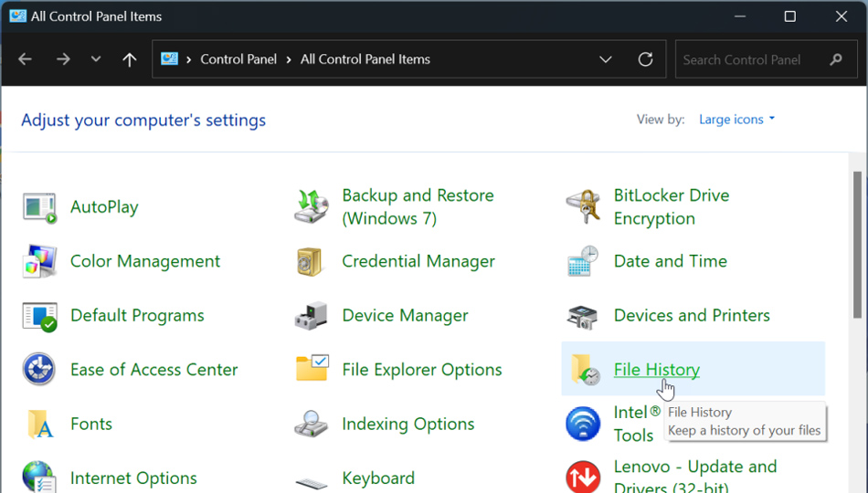Select All Control Panel Items breadcrumb
Viewport: 868px width, 493px height.
coord(365,59)
